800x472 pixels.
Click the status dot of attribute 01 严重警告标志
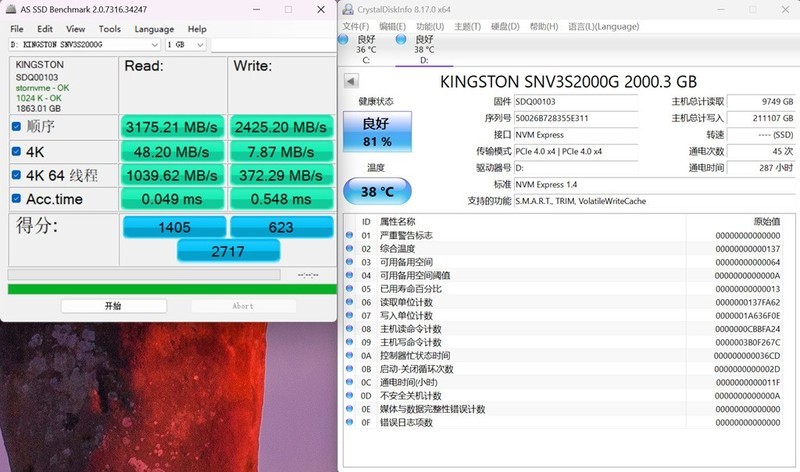coord(349,235)
